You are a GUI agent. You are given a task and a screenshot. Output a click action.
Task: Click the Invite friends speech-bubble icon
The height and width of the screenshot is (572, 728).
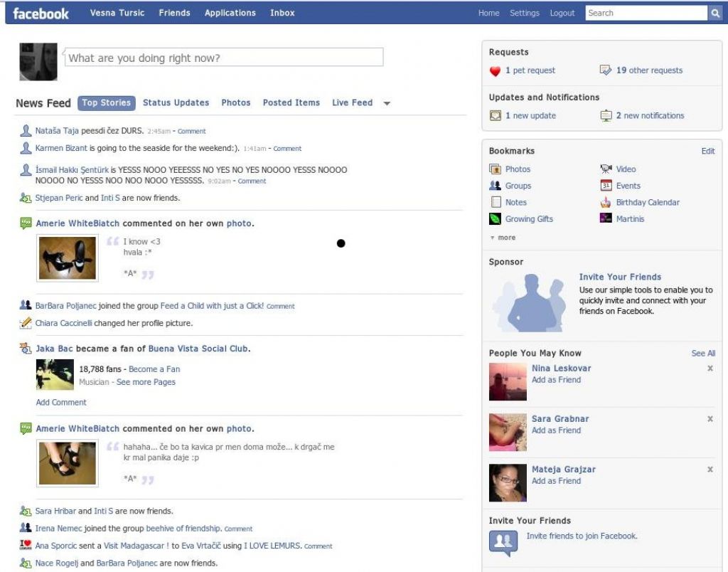[x=503, y=543]
